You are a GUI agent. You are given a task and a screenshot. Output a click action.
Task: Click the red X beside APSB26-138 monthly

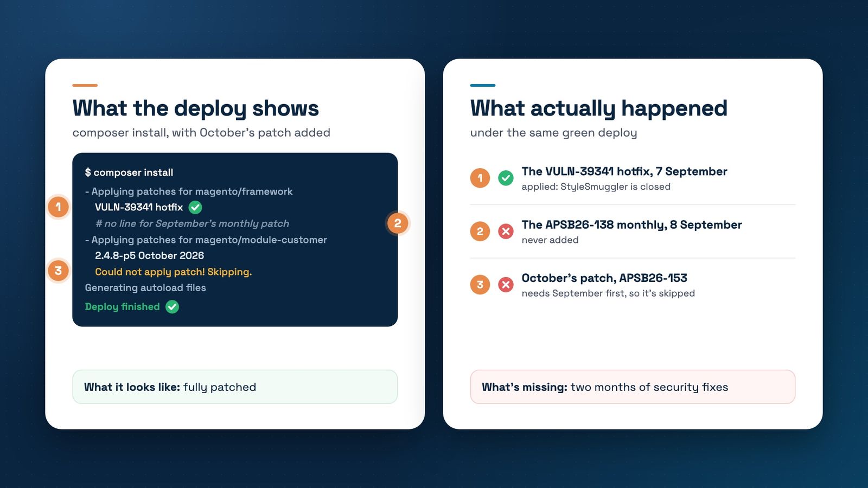pyautogui.click(x=506, y=232)
